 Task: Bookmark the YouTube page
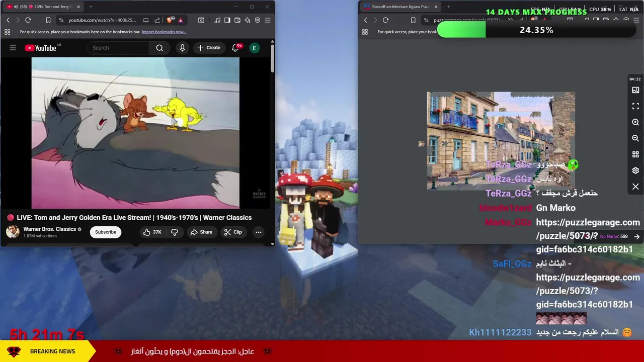(x=48, y=20)
